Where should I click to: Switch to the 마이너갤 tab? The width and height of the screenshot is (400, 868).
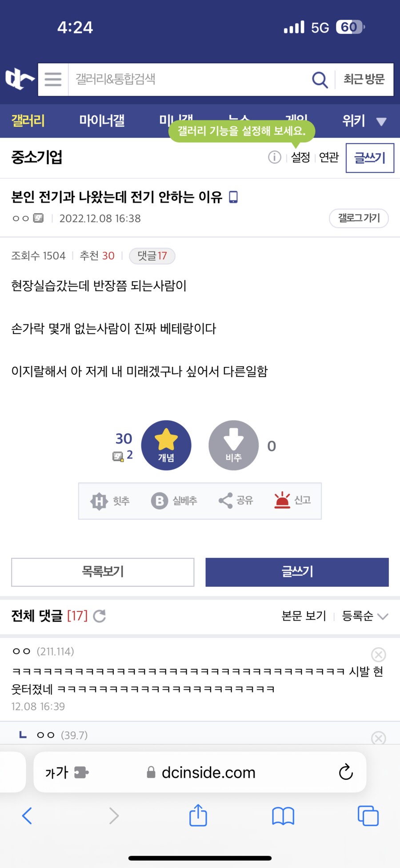pyautogui.click(x=102, y=121)
